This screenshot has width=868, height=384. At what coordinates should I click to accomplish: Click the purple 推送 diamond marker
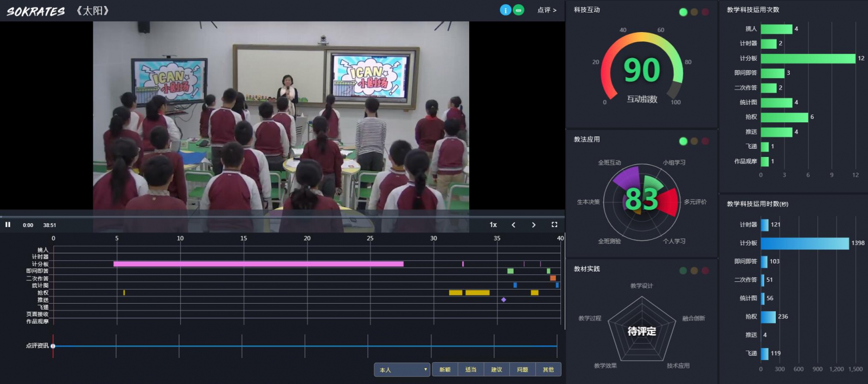(503, 300)
